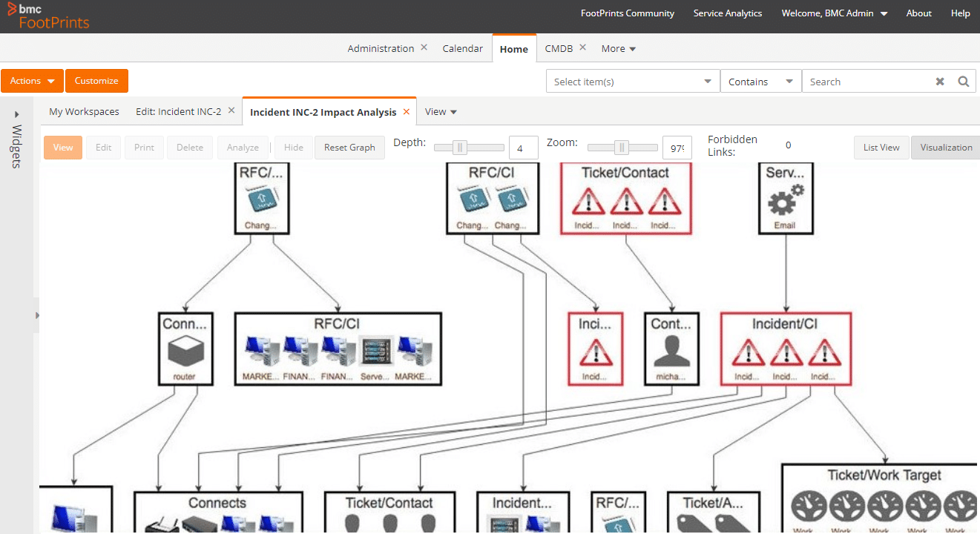This screenshot has width=980, height=534.
Task: Select the Email gear service icon
Action: point(786,200)
